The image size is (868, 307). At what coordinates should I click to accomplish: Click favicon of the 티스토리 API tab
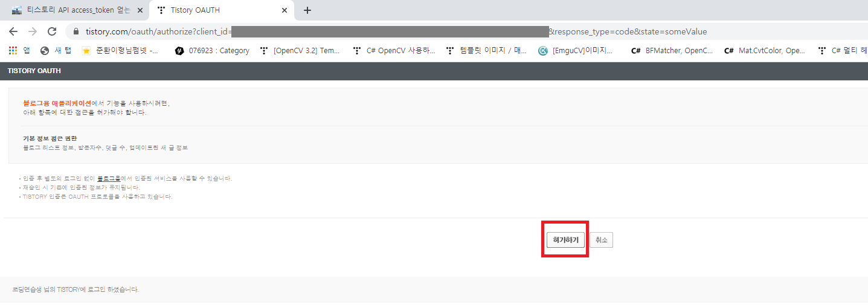[17, 10]
